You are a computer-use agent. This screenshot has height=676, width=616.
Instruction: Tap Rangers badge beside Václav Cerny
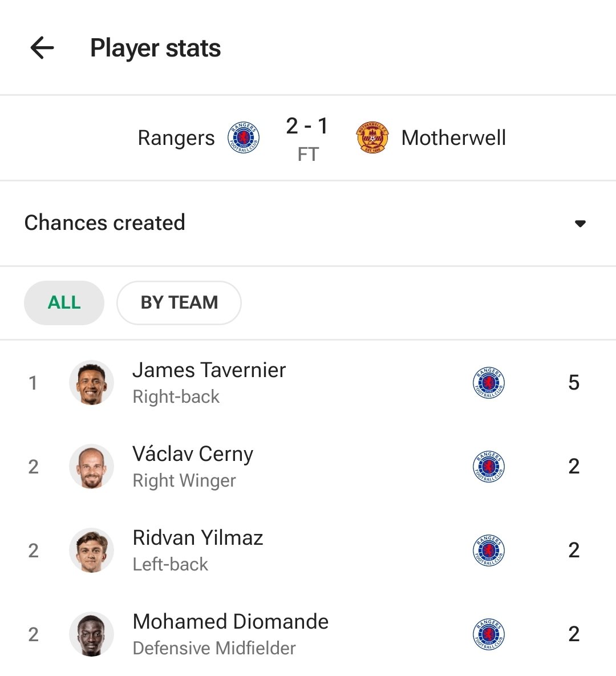[489, 467]
